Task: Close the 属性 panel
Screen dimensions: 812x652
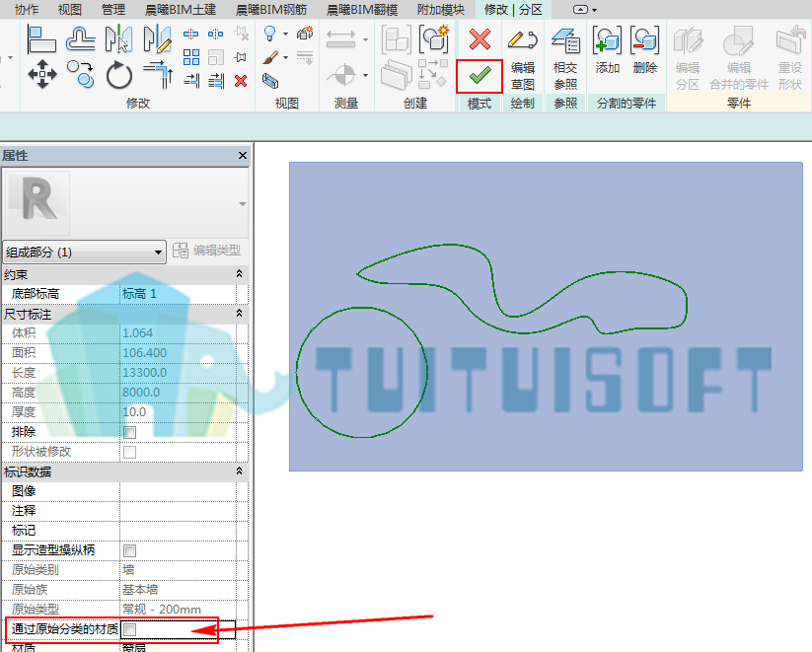Action: pyautogui.click(x=243, y=156)
